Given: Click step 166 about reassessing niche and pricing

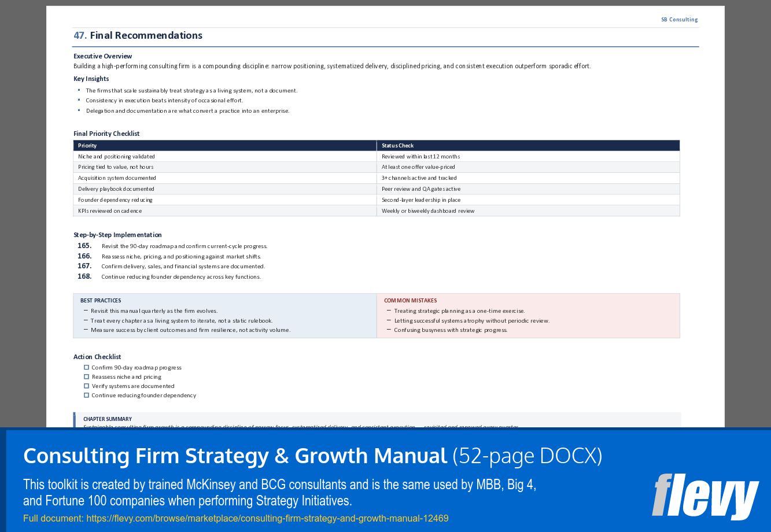Looking at the screenshot, I should point(169,256).
